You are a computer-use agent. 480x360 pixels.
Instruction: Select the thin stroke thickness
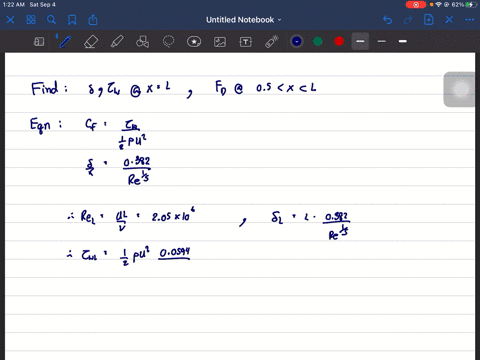pyautogui.click(x=382, y=41)
